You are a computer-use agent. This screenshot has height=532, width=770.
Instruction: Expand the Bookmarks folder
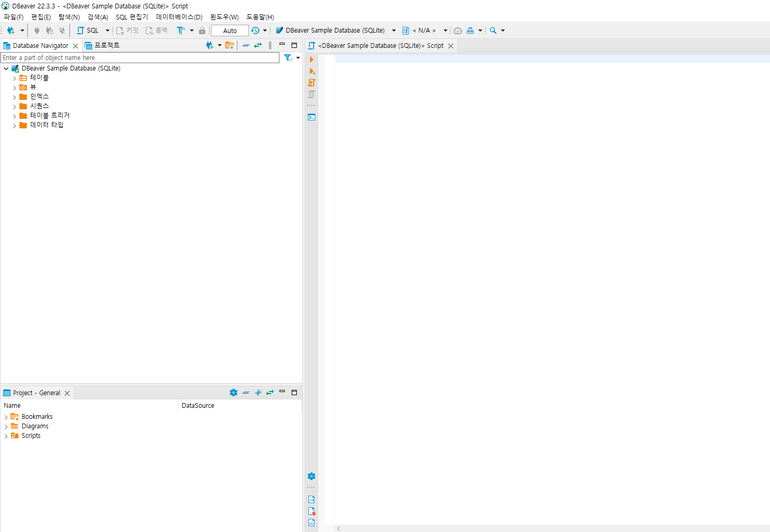pos(6,417)
